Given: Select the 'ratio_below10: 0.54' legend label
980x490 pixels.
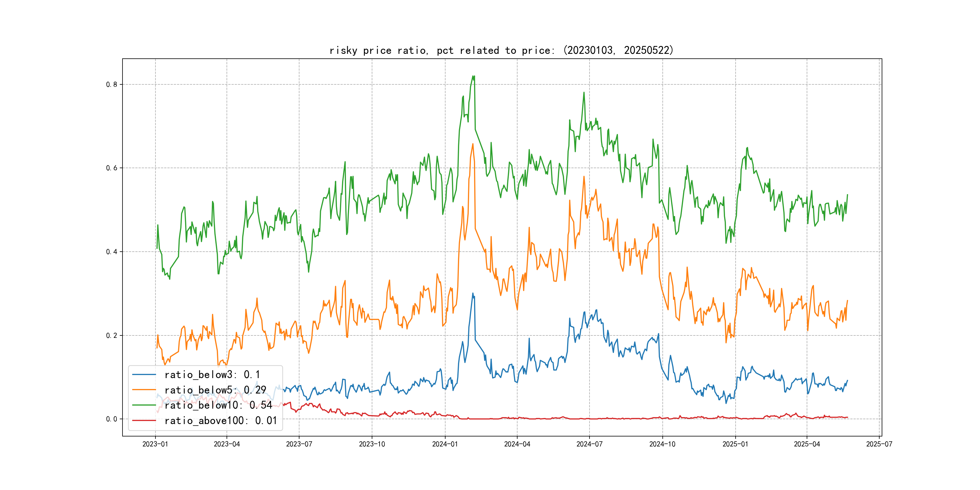Looking at the screenshot, I should click(218, 405).
